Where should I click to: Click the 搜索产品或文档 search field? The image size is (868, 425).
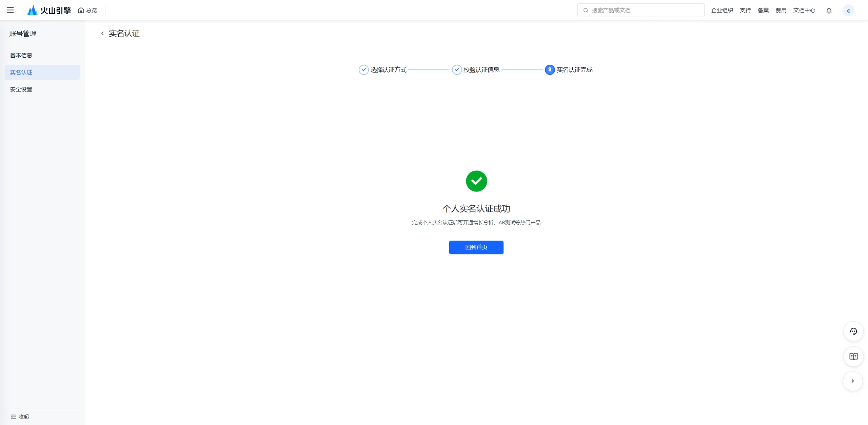(640, 10)
